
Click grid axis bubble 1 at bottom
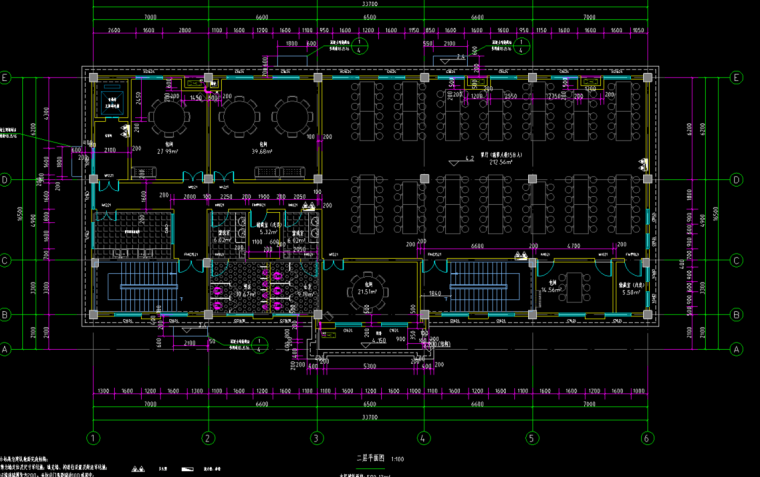pyautogui.click(x=93, y=438)
